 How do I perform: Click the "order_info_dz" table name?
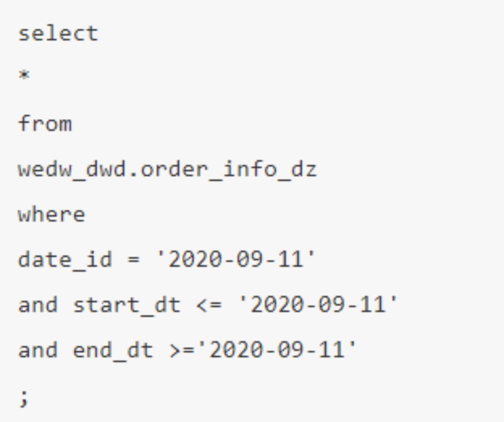[x=229, y=169]
